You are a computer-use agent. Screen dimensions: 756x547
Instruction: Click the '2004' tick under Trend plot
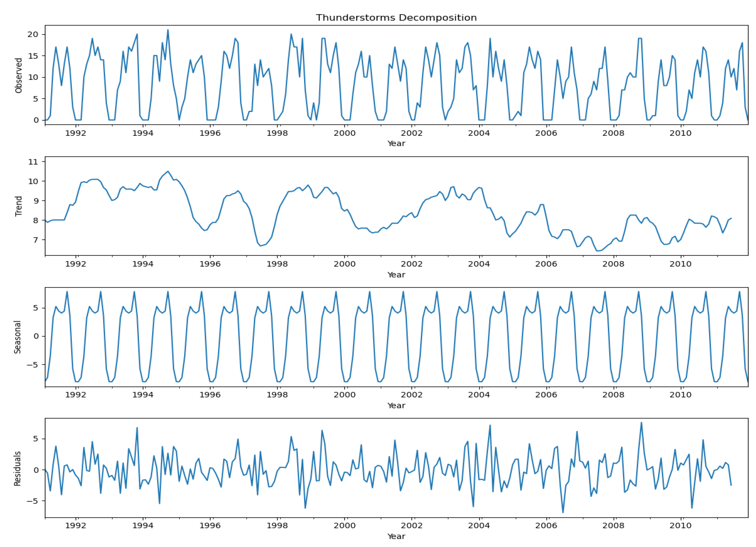(x=479, y=264)
